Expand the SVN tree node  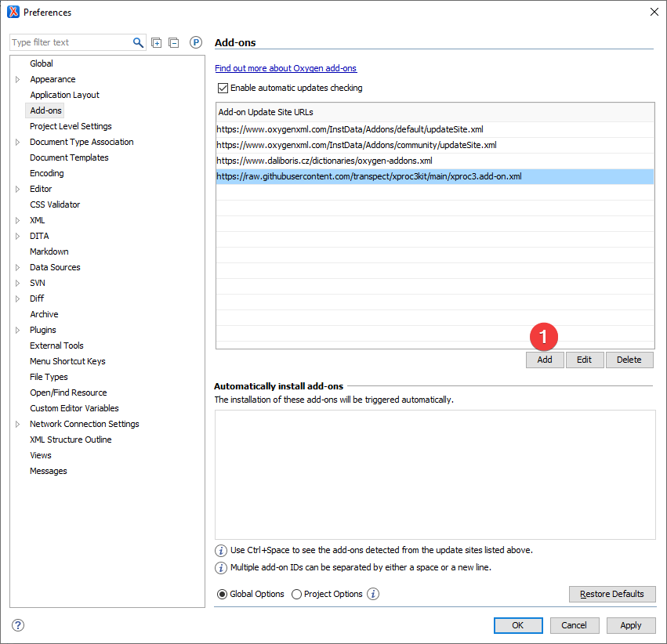[17, 283]
